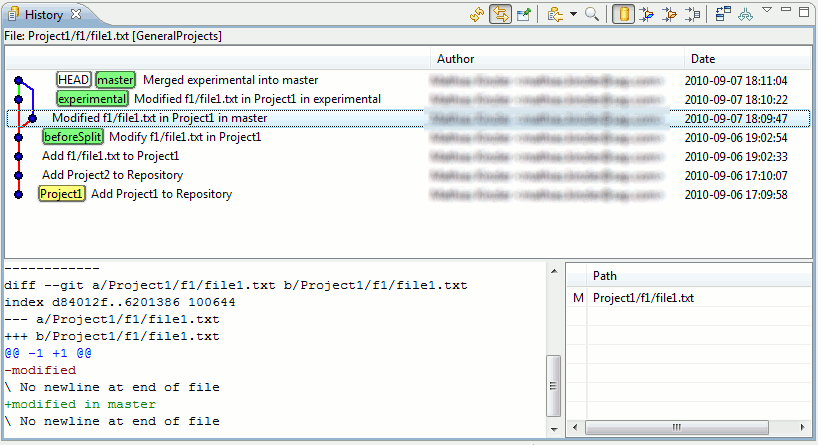The width and height of the screenshot is (818, 445).
Task: Click second arrow filter icon in toolbar
Action: pos(669,15)
